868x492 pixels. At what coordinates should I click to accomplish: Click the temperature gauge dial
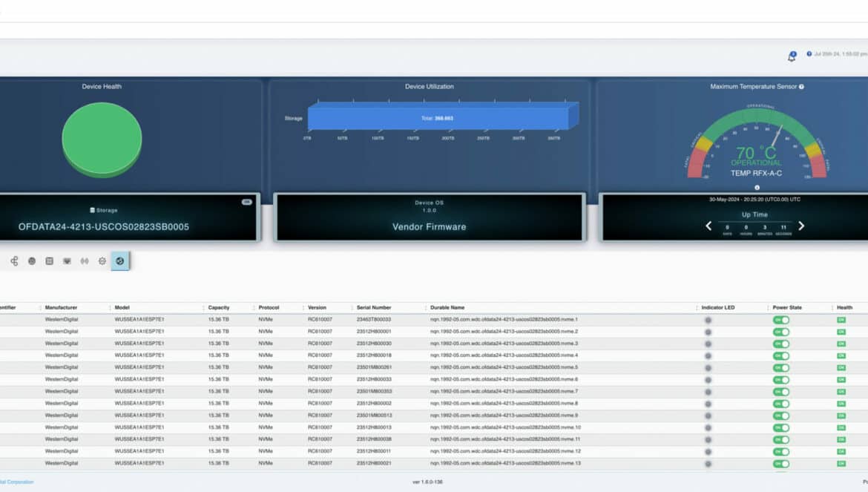(x=757, y=142)
